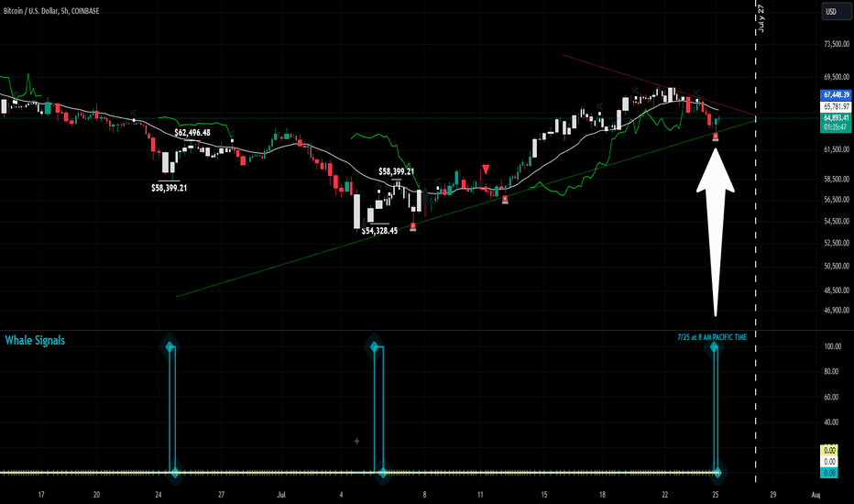Viewport: 854px width, 504px height.
Task: Click the white 65,781.97 price label
Action: point(836,107)
